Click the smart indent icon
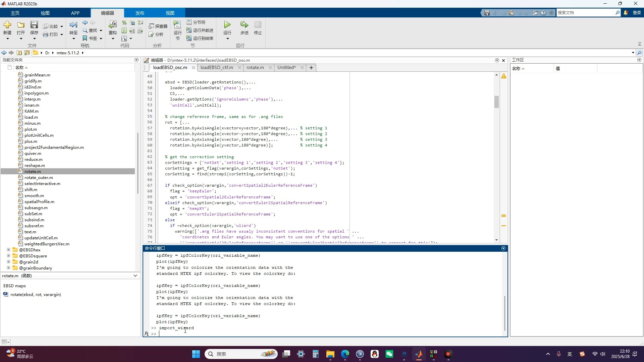This screenshot has height=362, width=644. tap(124, 31)
